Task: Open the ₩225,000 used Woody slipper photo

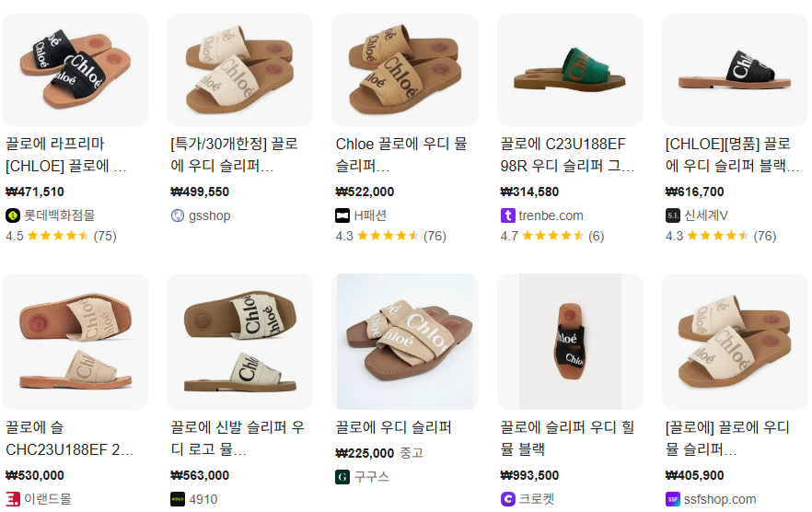Action: pos(405,342)
